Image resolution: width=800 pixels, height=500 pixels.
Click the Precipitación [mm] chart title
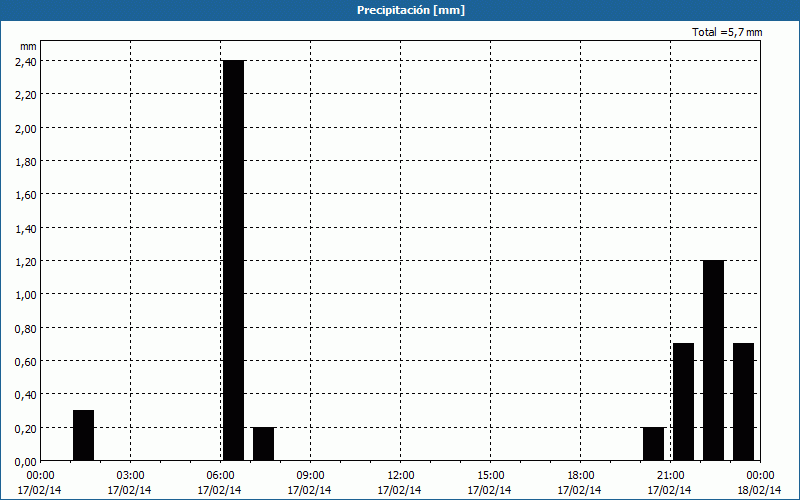(x=411, y=10)
